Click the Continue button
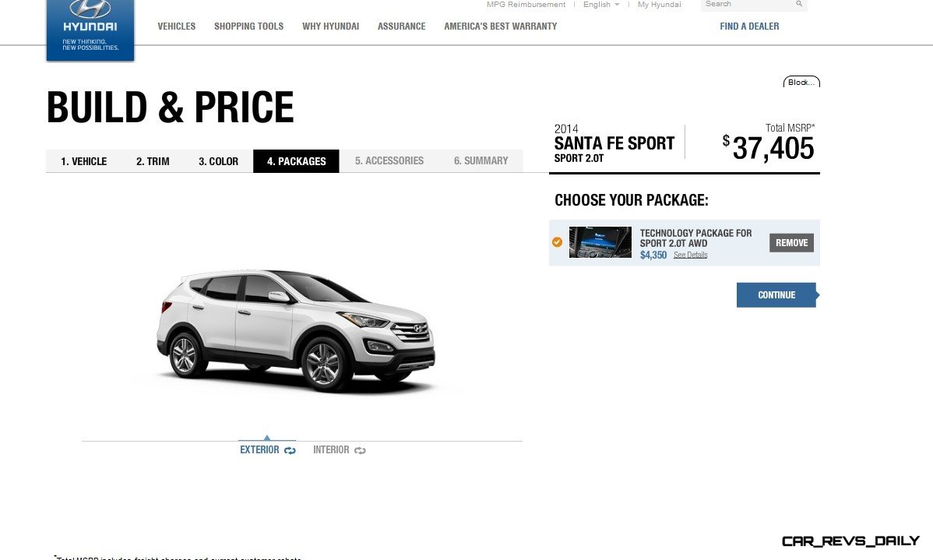Screen dimensions: 933x560 777,295
